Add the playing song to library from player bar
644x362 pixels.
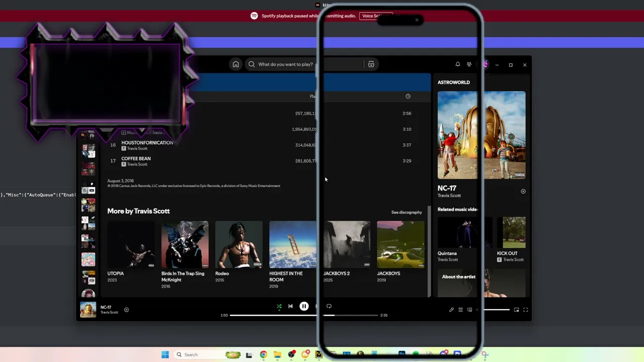[x=126, y=310]
